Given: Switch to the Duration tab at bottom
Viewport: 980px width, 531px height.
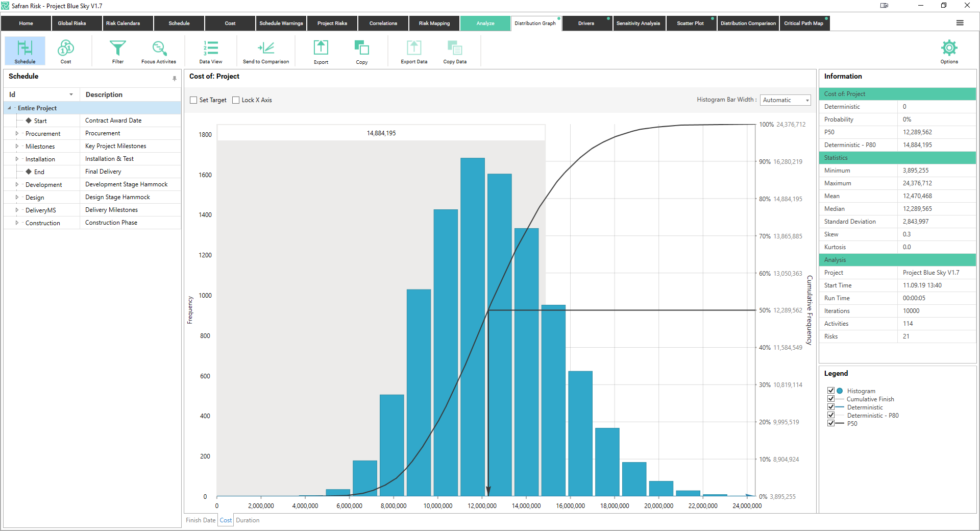Looking at the screenshot, I should (x=248, y=520).
